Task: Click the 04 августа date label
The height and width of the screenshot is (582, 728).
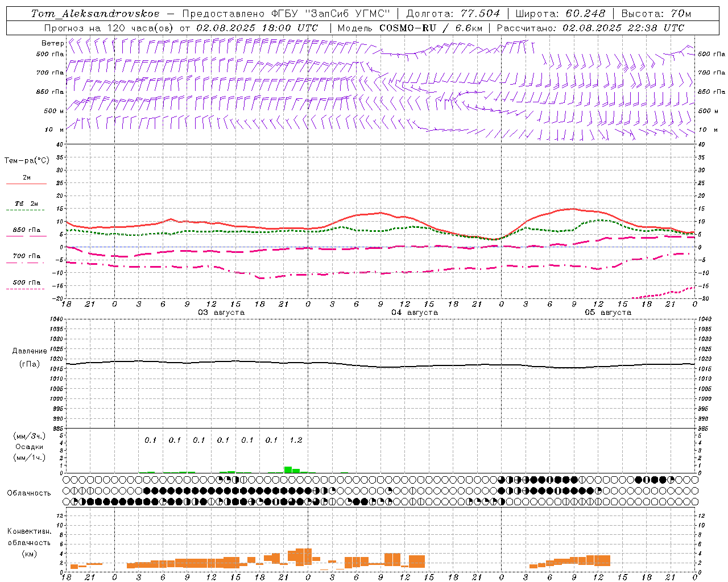Action: [415, 313]
